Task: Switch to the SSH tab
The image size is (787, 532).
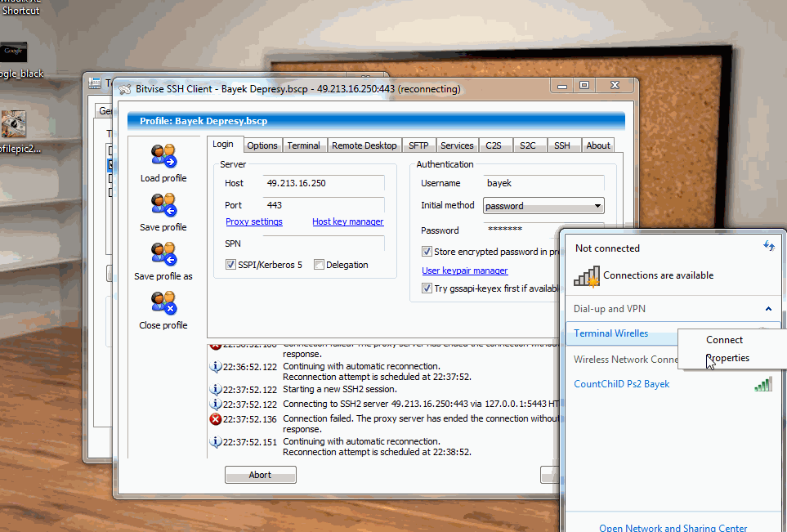Action: click(x=562, y=145)
